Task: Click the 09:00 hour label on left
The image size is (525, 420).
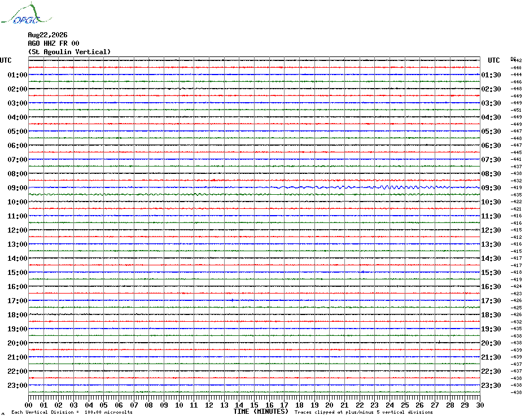Action: point(17,188)
